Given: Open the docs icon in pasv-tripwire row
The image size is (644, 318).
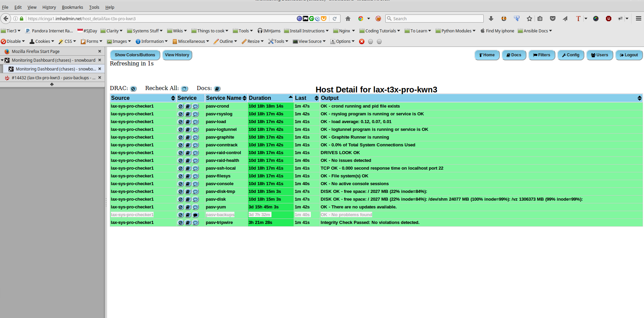Looking at the screenshot, I should click(x=188, y=223).
